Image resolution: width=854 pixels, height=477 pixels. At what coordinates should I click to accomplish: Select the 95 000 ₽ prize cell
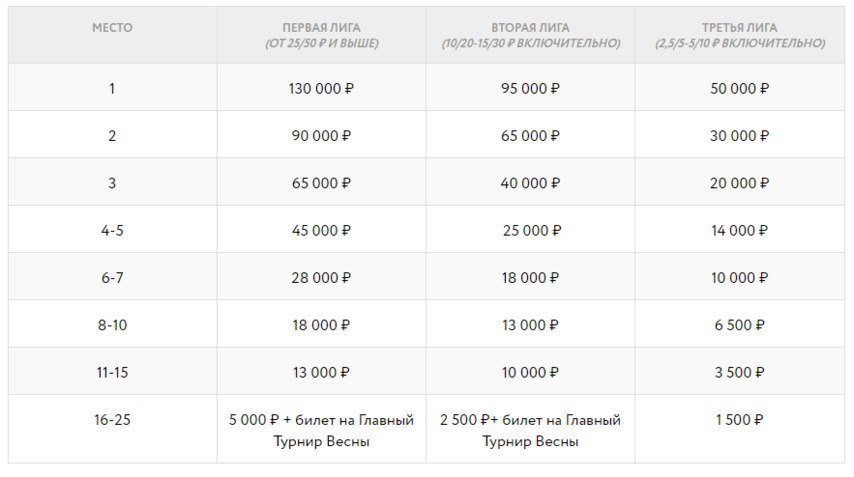tap(530, 88)
